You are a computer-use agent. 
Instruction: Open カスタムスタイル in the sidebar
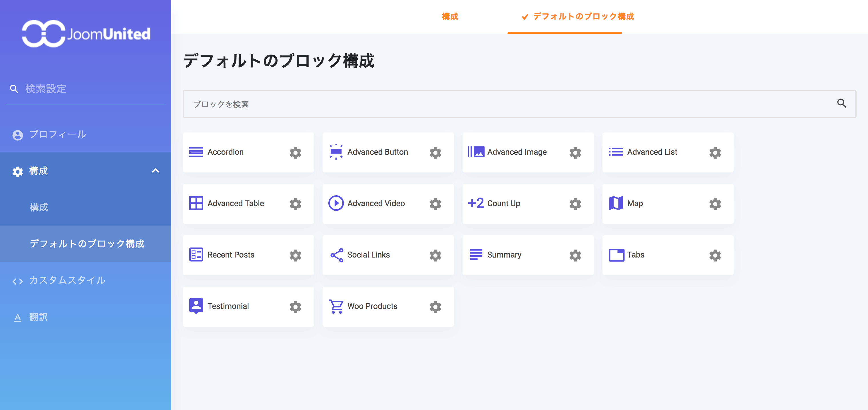(x=86, y=280)
